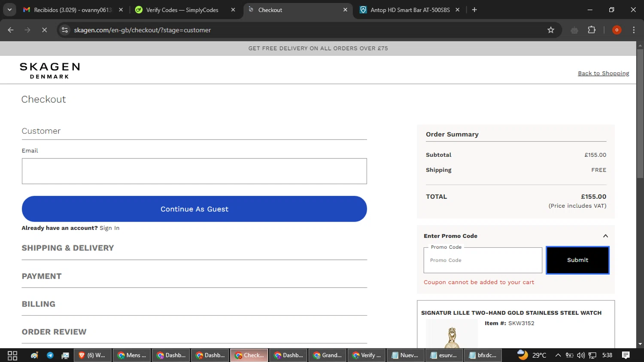Click the scrollbar down arrow
Viewport: 644px width, 362px height.
pos(640,344)
